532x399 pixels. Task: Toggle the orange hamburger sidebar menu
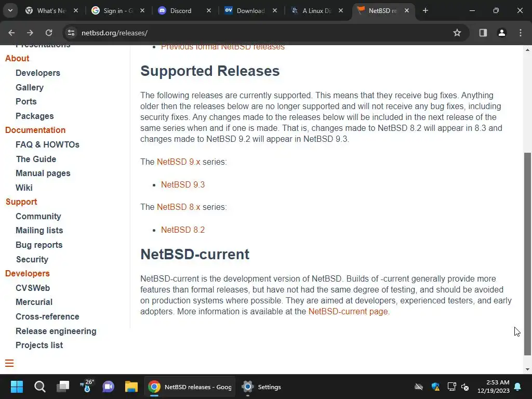pyautogui.click(x=9, y=363)
